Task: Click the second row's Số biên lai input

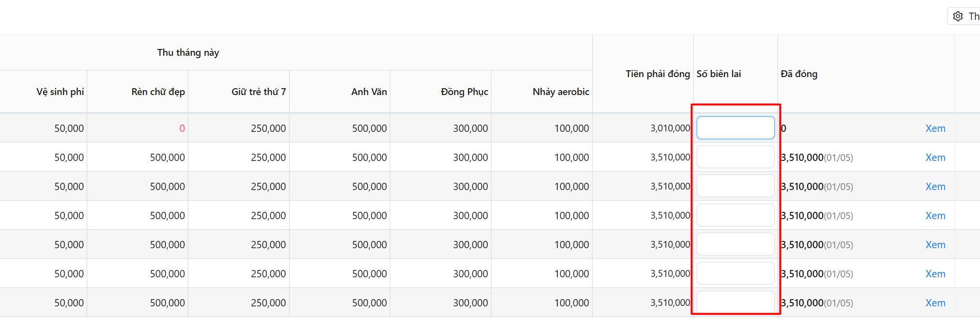Action: (735, 157)
